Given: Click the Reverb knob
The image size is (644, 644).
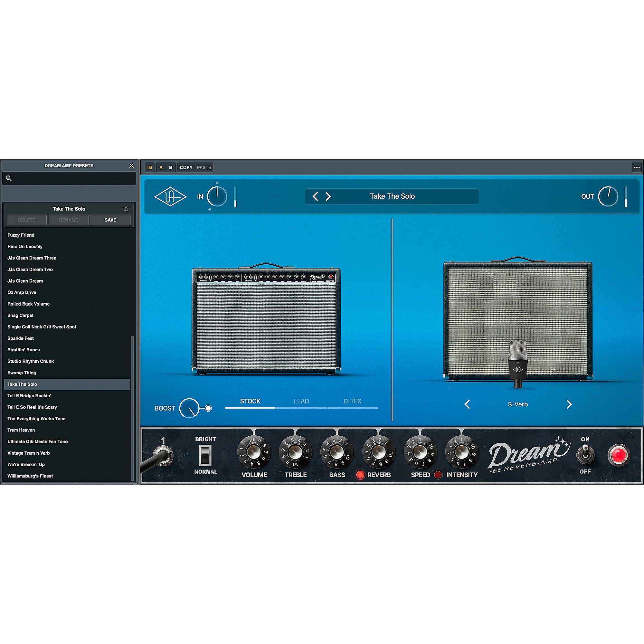Looking at the screenshot, I should (378, 452).
